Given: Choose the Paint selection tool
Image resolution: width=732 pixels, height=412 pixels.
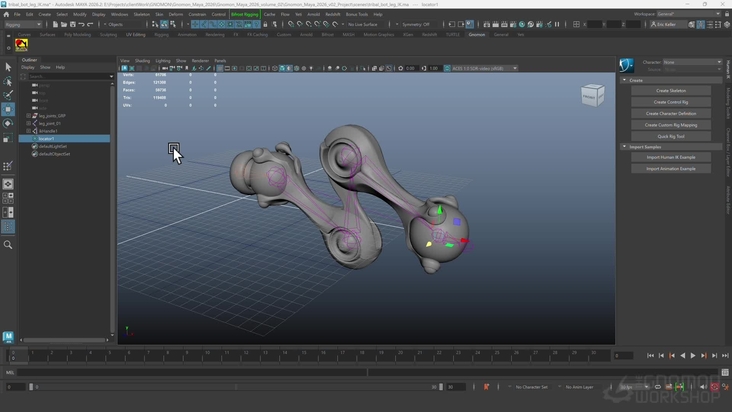Looking at the screenshot, I should click(x=8, y=95).
